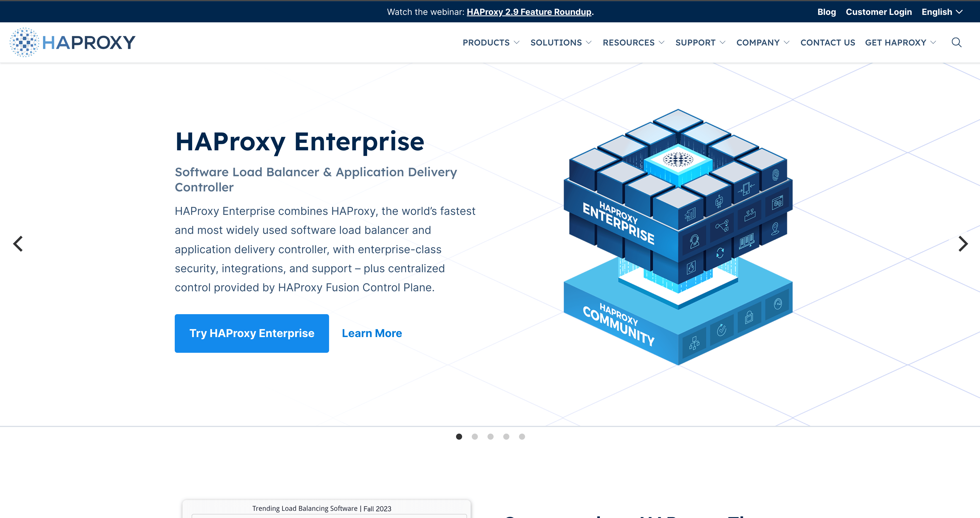Select the first carousel dot
Screen dimensions: 980x518
pos(459,437)
